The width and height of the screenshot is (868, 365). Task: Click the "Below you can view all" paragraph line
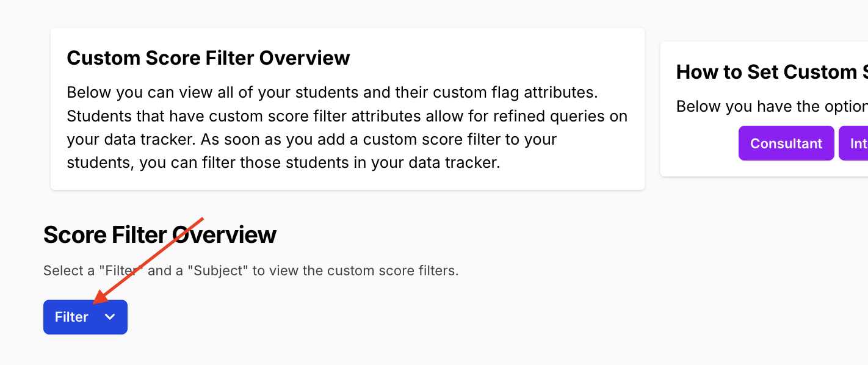pyautogui.click(x=331, y=93)
